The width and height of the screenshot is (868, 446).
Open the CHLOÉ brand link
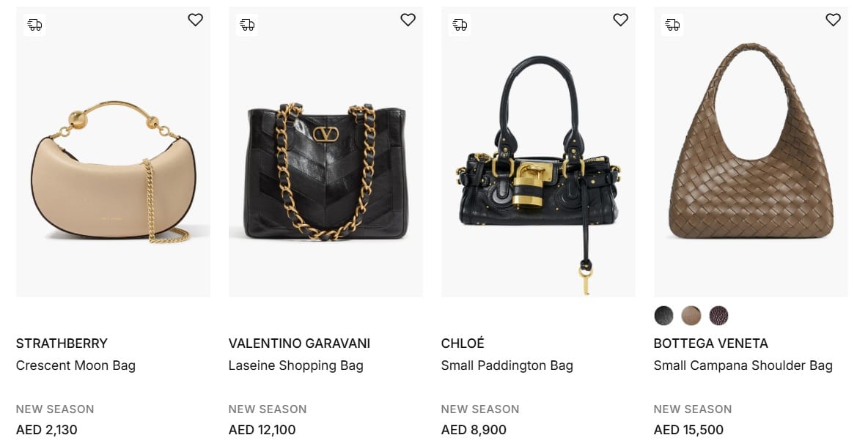coord(463,343)
